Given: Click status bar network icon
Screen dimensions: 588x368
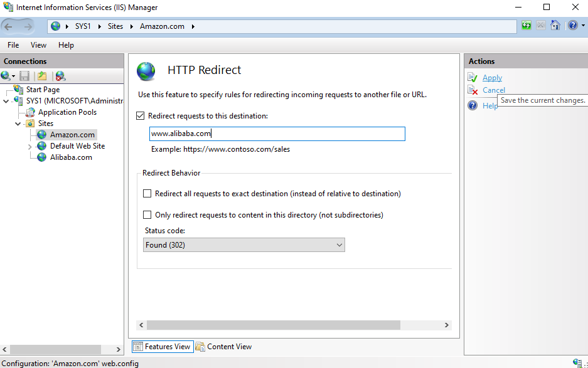Looking at the screenshot, I should (x=578, y=362).
